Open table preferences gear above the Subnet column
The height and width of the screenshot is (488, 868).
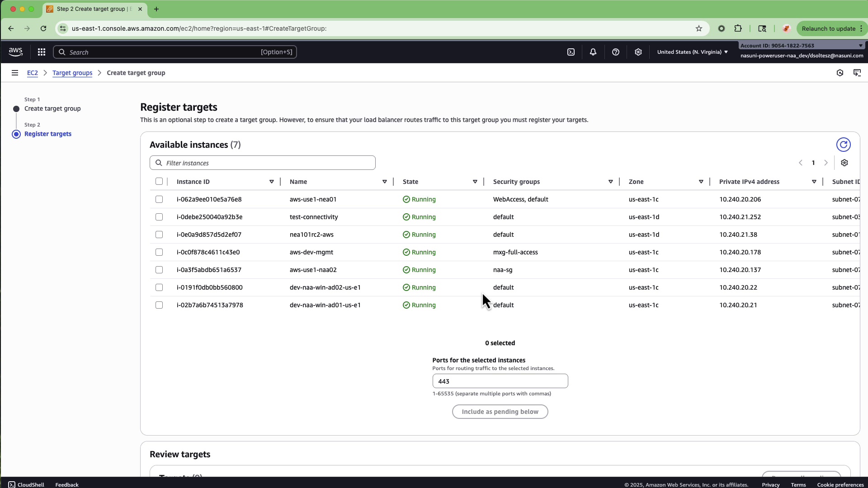pos(844,163)
